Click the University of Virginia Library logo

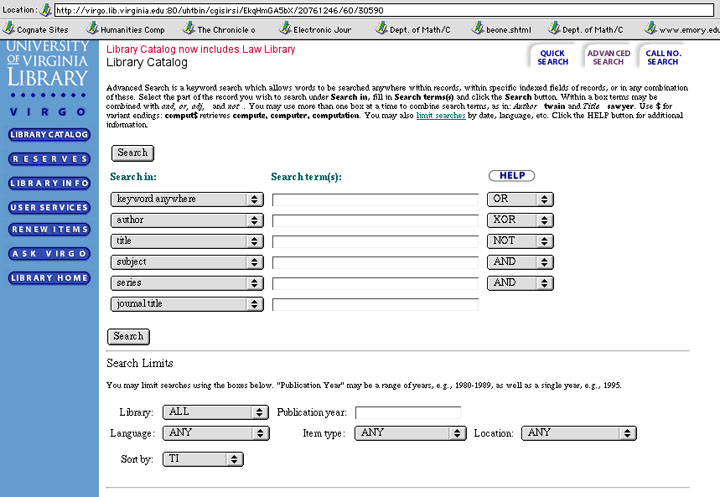coord(47,64)
